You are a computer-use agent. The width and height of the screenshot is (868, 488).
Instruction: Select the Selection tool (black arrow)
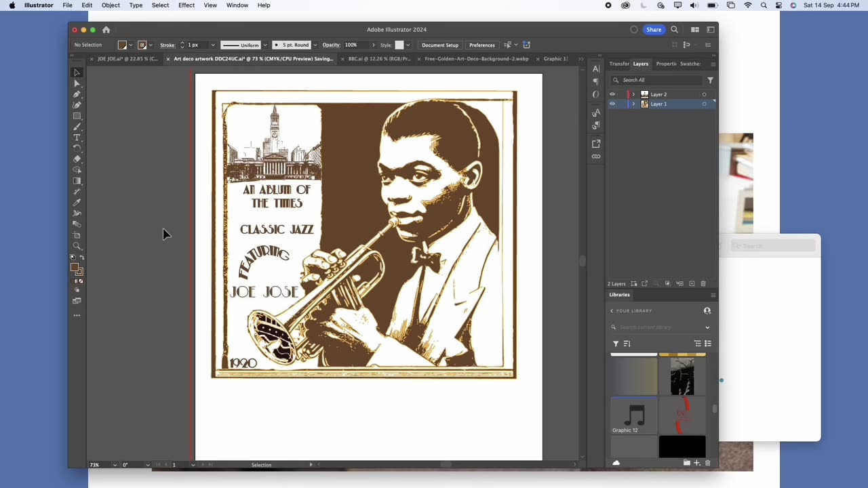(x=77, y=73)
